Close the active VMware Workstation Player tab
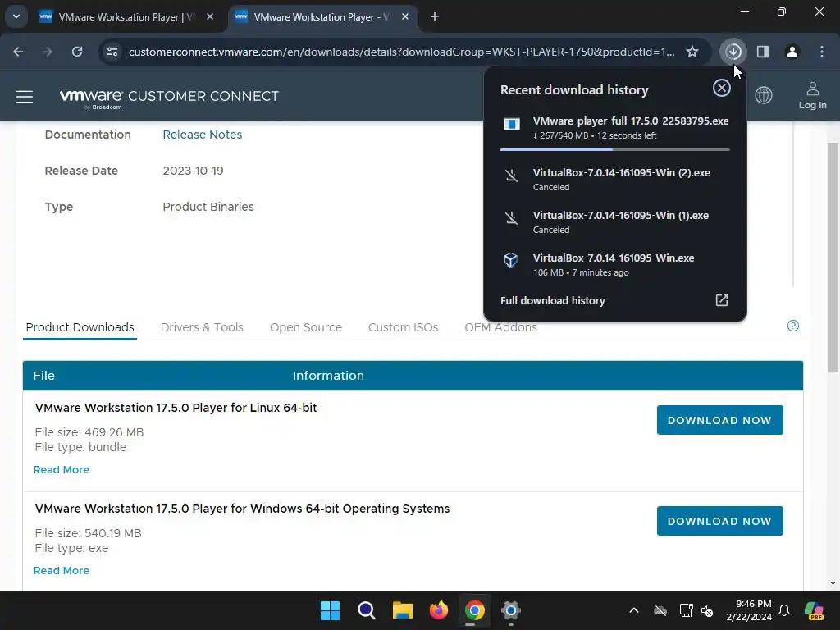The image size is (840, 630). click(405, 16)
